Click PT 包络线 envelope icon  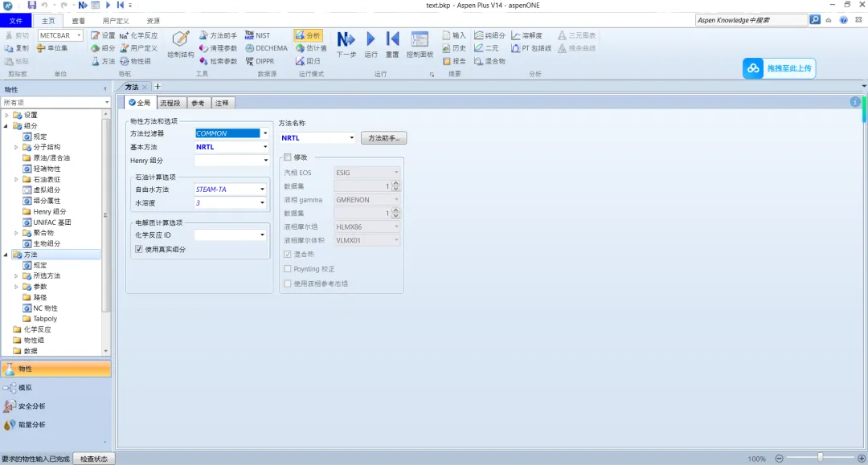tap(531, 48)
